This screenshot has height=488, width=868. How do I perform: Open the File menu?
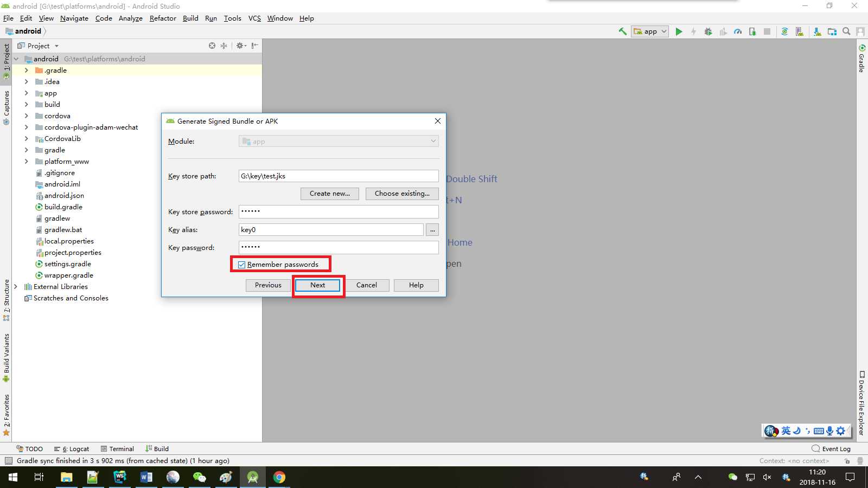coord(8,18)
